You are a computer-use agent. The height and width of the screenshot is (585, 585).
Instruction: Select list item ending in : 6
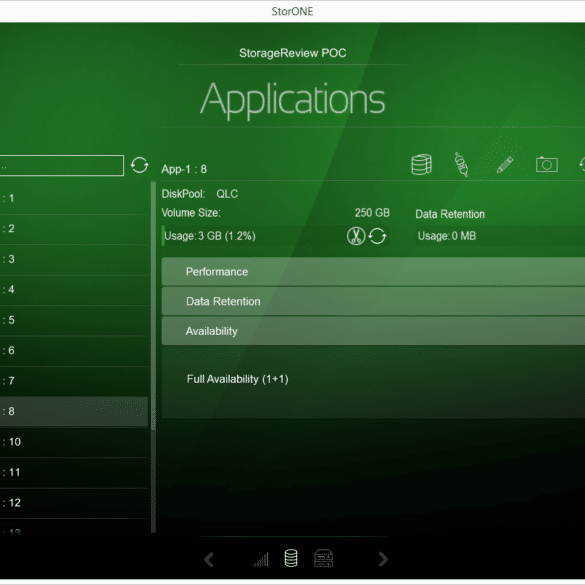click(74, 351)
